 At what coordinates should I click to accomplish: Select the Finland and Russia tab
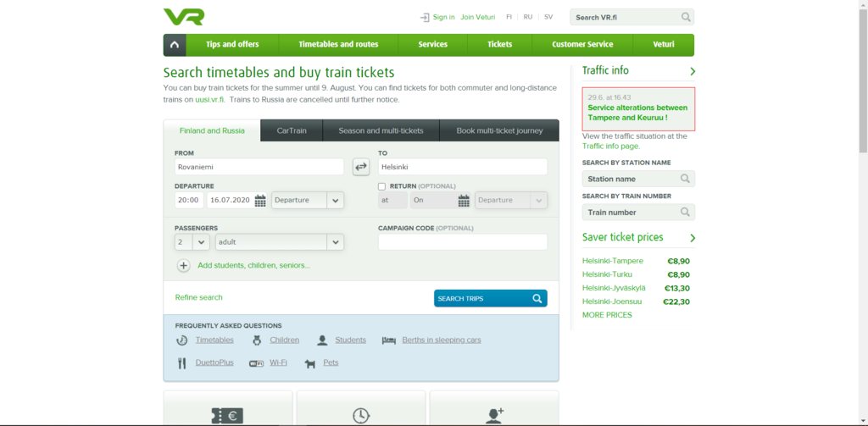coord(212,131)
